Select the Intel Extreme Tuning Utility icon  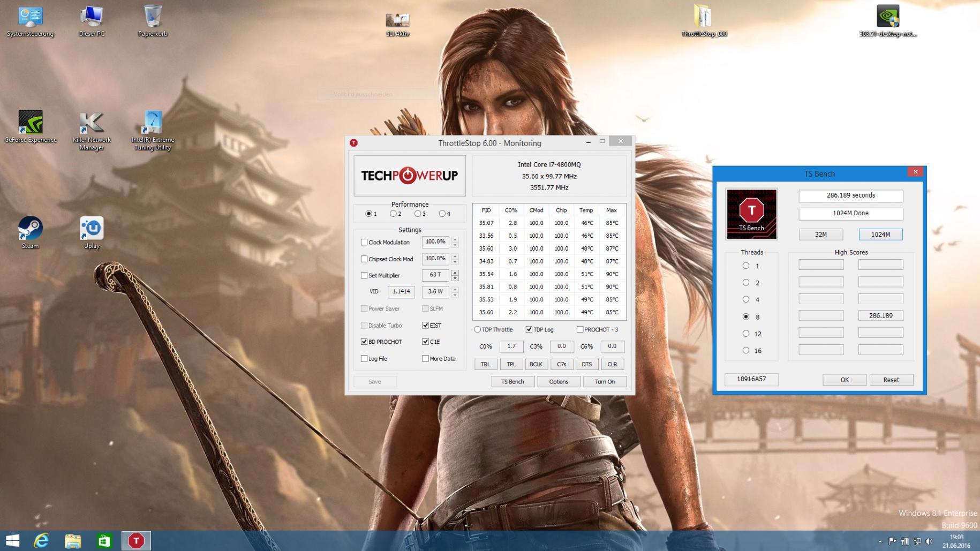coord(153,131)
